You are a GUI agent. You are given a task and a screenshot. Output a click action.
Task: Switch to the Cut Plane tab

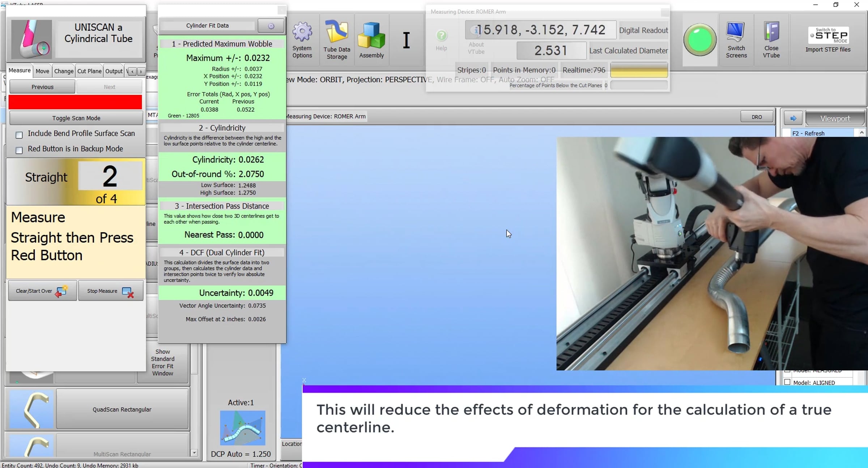pyautogui.click(x=89, y=71)
